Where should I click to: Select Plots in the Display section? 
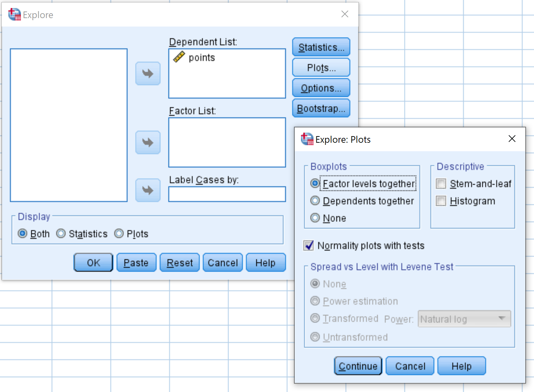[x=119, y=234]
